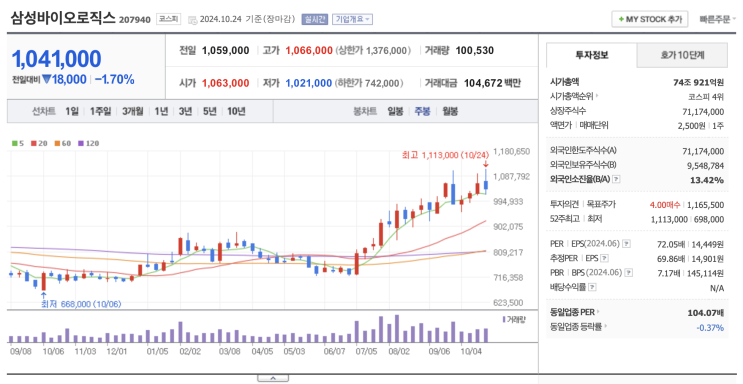743x384 pixels.
Task: Click the 저가 value 1,021,000
Action: click(308, 83)
